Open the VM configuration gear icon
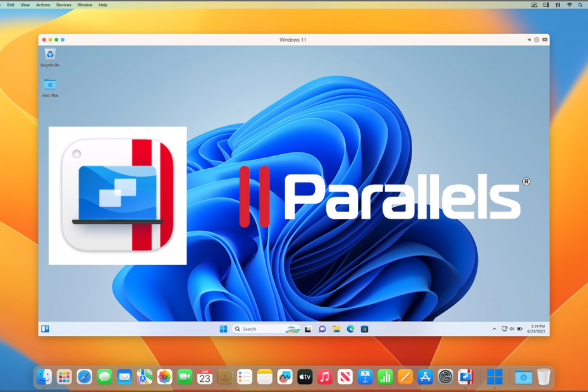Image resolution: width=588 pixels, height=392 pixels. [537, 40]
